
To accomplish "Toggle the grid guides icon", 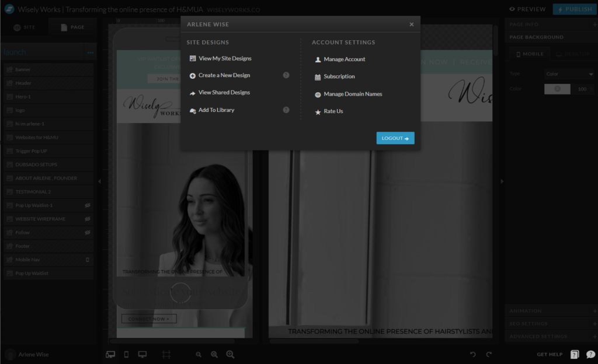I will tap(166, 355).
